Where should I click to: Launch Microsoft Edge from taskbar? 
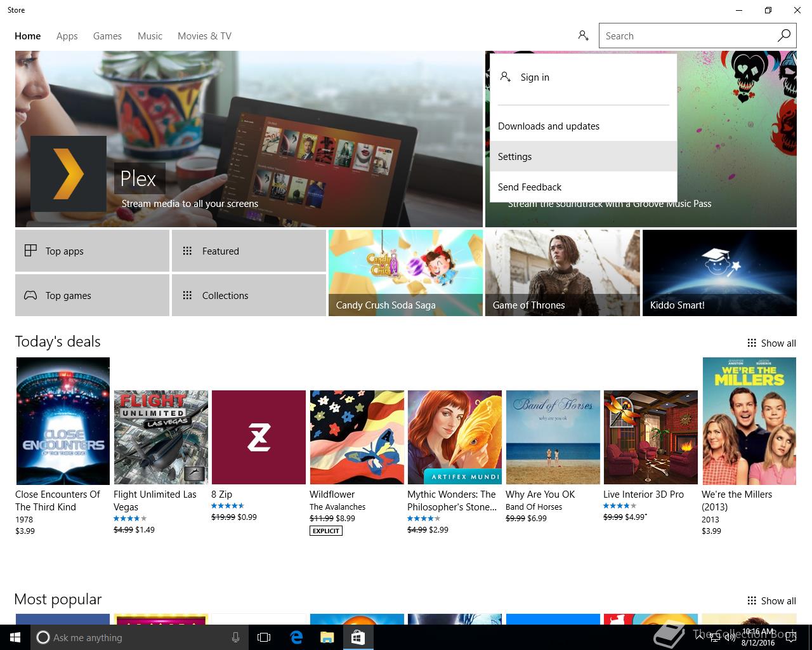[296, 637]
